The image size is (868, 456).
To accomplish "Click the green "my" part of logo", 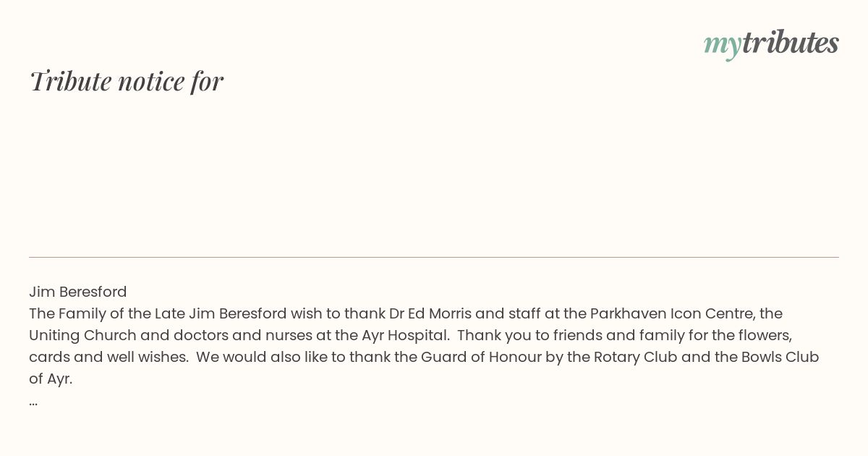I will 722,44.
